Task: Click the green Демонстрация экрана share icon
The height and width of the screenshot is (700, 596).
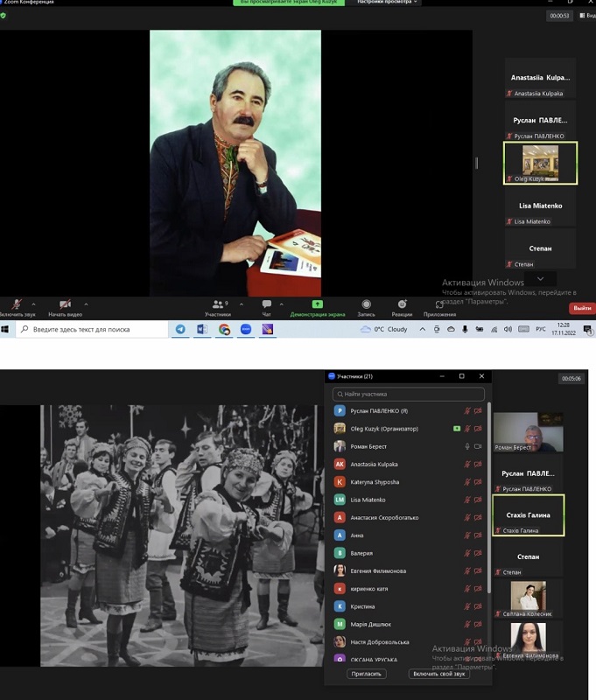Action: (x=318, y=304)
